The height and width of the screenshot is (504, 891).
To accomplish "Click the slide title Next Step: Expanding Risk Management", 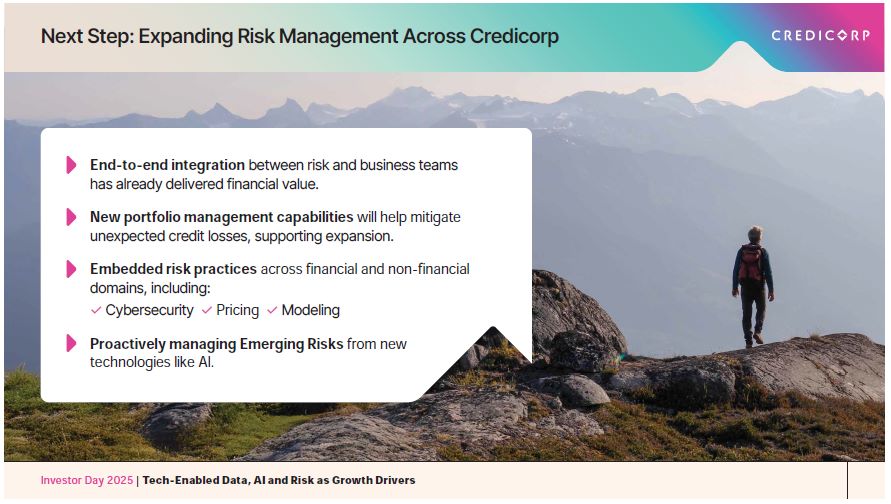I will coord(299,37).
